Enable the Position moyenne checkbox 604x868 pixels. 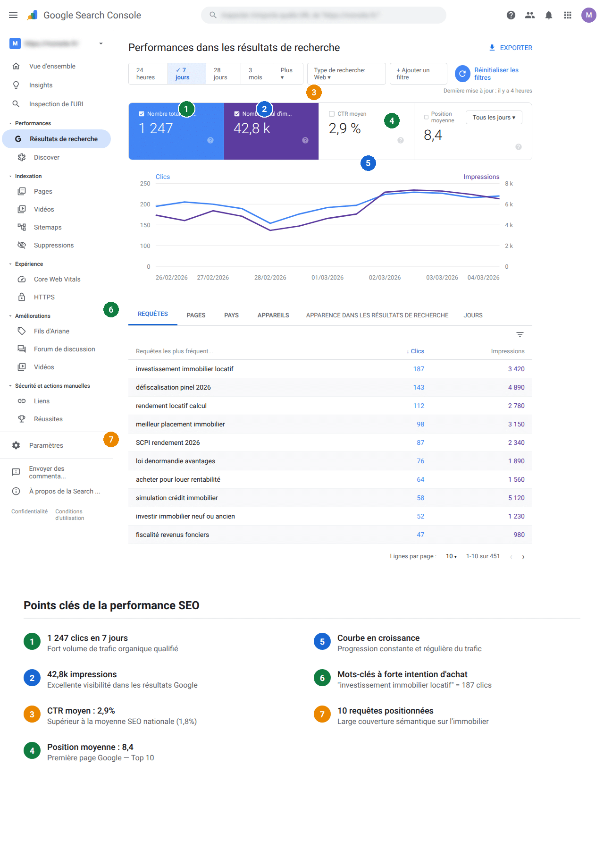[x=426, y=117]
